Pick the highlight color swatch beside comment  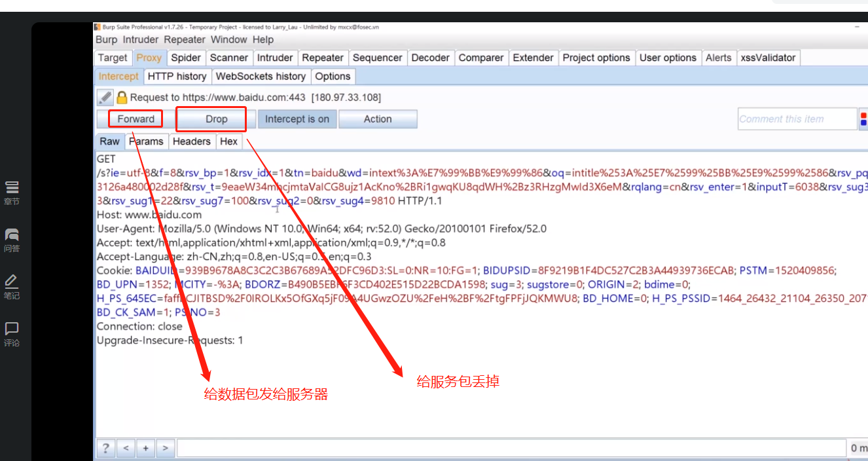click(863, 119)
